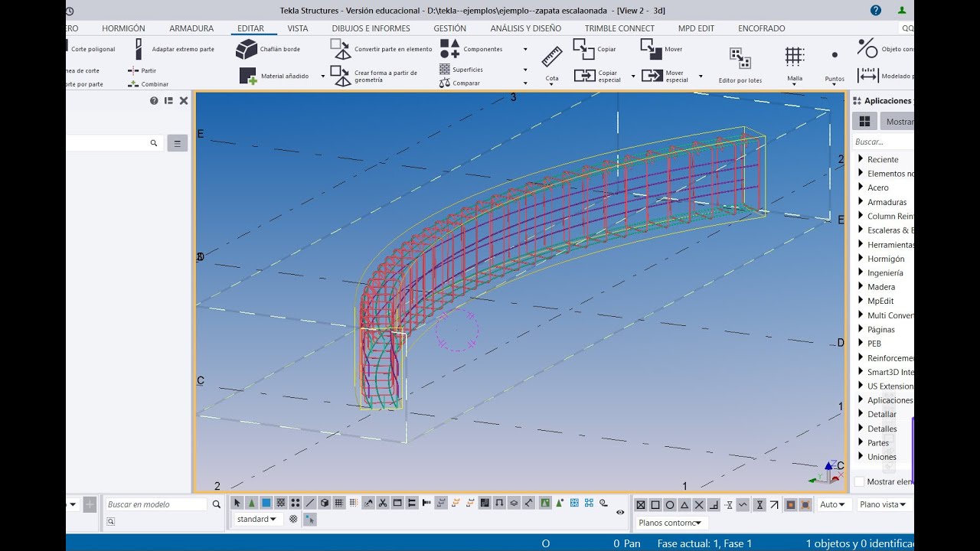Click the Buscar en modelo input field
This screenshot has height=551, width=980.
point(156,504)
